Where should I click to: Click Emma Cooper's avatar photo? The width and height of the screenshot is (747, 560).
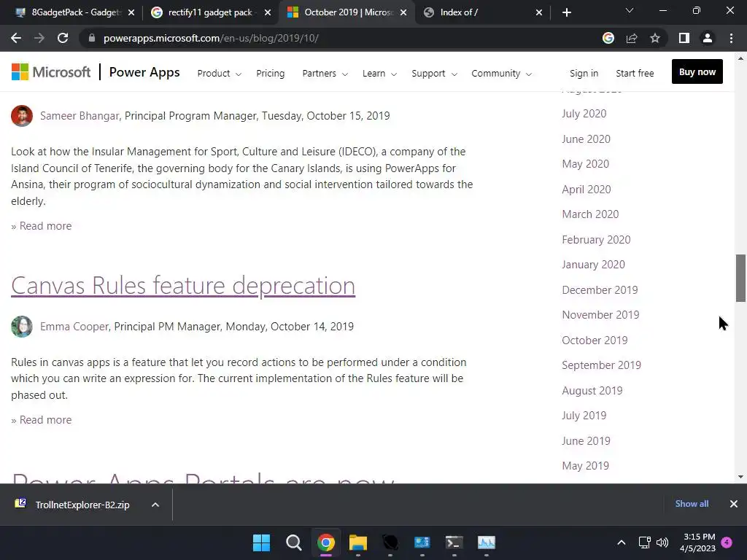tap(22, 327)
